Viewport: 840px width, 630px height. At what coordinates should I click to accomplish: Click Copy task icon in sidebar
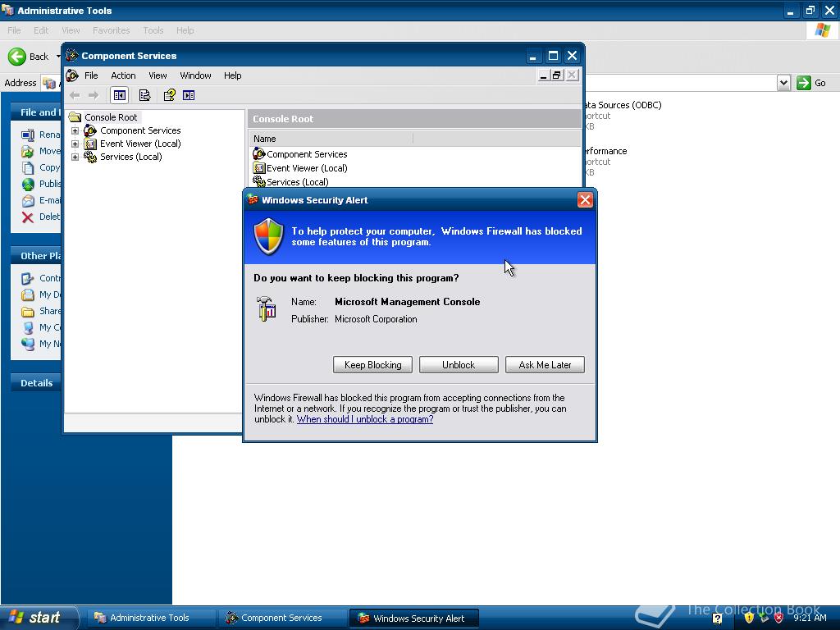[x=28, y=167]
